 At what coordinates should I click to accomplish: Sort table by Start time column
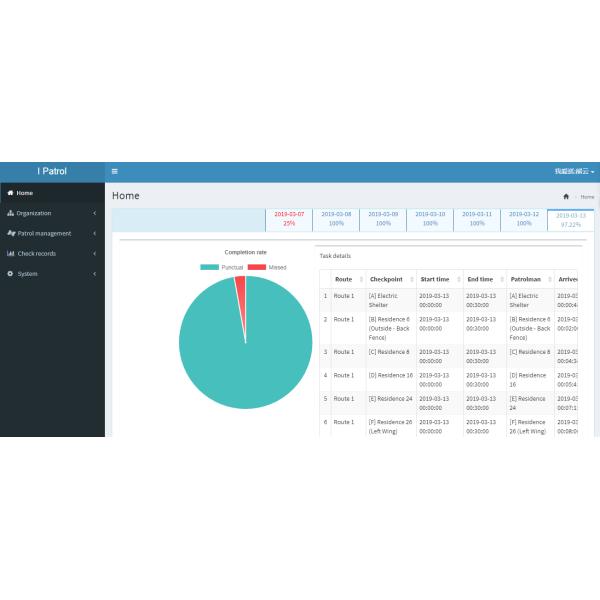(x=435, y=279)
